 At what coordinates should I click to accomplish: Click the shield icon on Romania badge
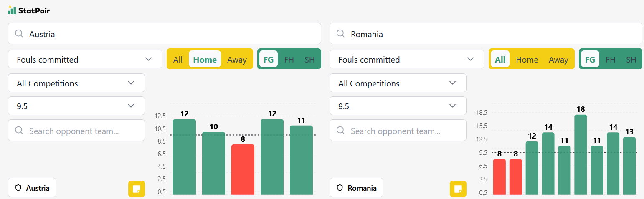(340, 188)
